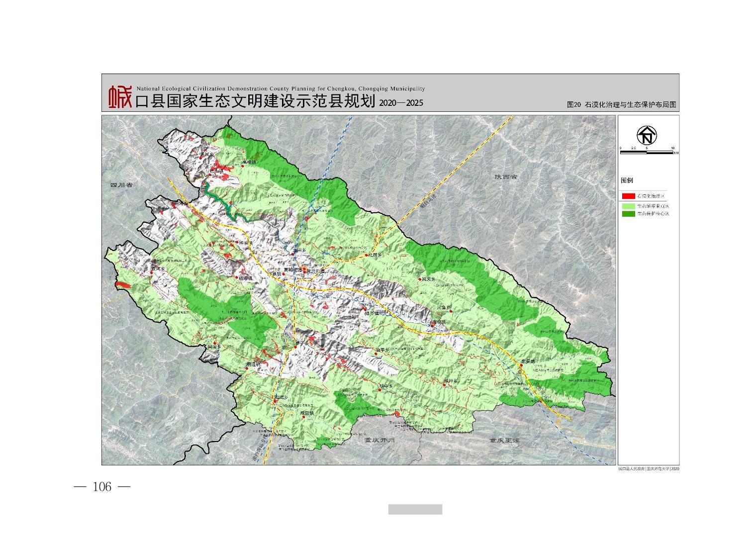This screenshot has width=756, height=534.
Task: Click the 龙田乡 township label
Action: click(x=299, y=251)
